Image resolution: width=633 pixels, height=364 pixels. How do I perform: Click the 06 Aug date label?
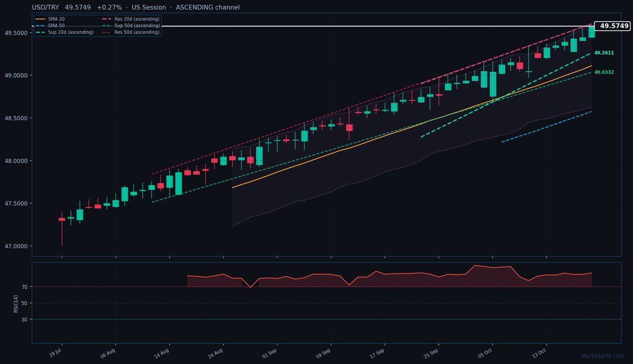(108, 352)
